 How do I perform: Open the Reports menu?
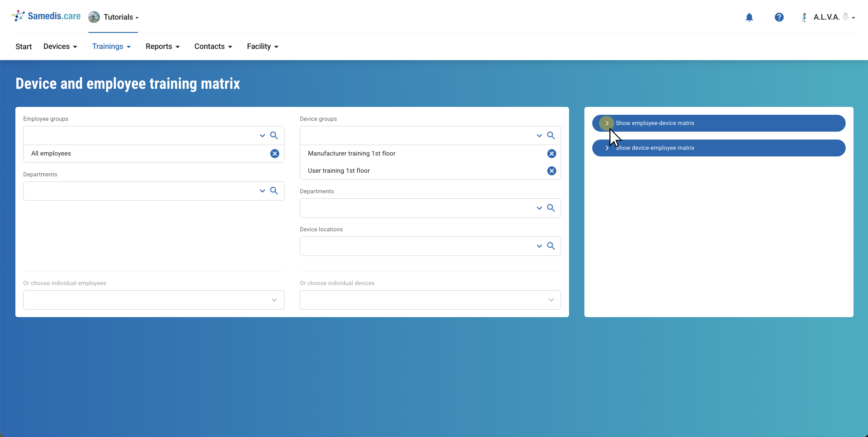[x=162, y=47]
